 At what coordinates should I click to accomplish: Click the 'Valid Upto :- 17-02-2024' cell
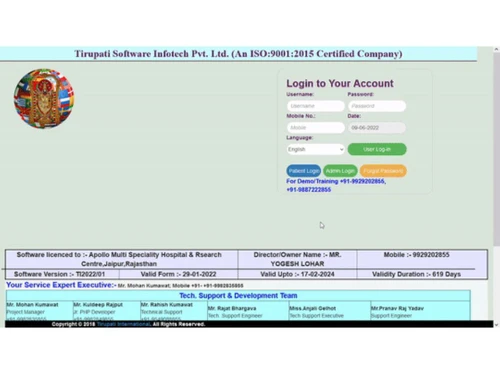(x=297, y=274)
